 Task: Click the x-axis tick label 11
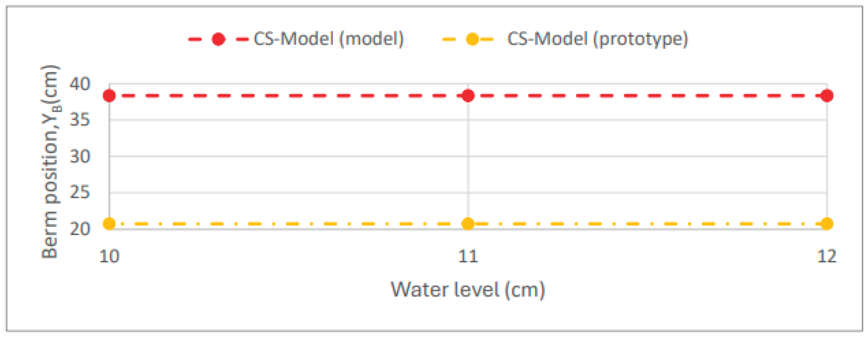(468, 256)
